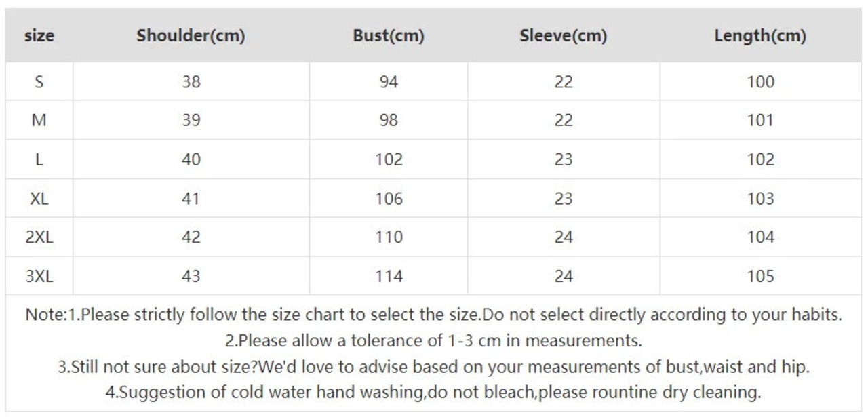Select the M size row label
Image resolution: width=868 pixels, height=417 pixels.
tap(39, 121)
